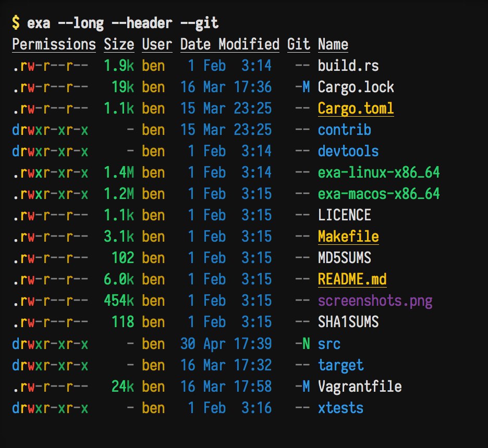The image size is (488, 448).
Task: Click the Git column header
Action: (298, 44)
